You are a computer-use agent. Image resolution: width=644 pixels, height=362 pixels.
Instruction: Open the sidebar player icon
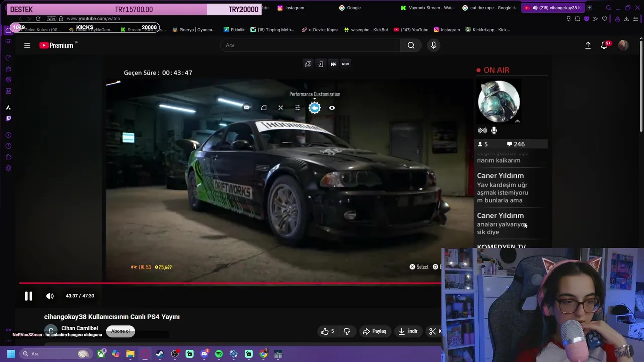(8, 135)
